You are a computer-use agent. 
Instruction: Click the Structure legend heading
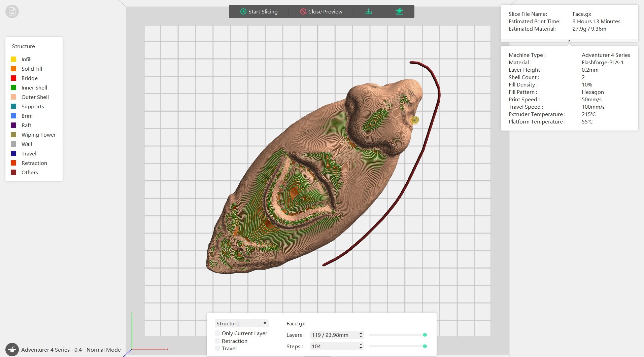(x=24, y=46)
